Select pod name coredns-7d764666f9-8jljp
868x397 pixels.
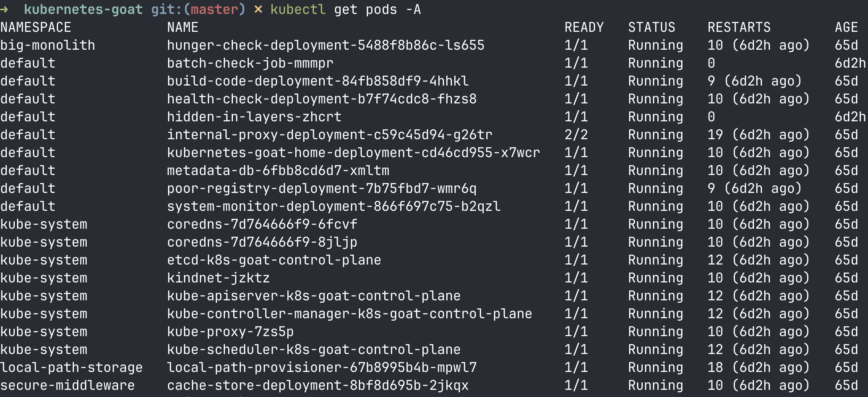(x=262, y=242)
